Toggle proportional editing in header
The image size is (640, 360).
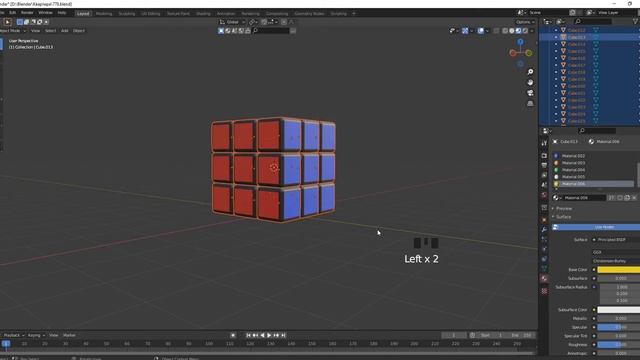[284, 22]
